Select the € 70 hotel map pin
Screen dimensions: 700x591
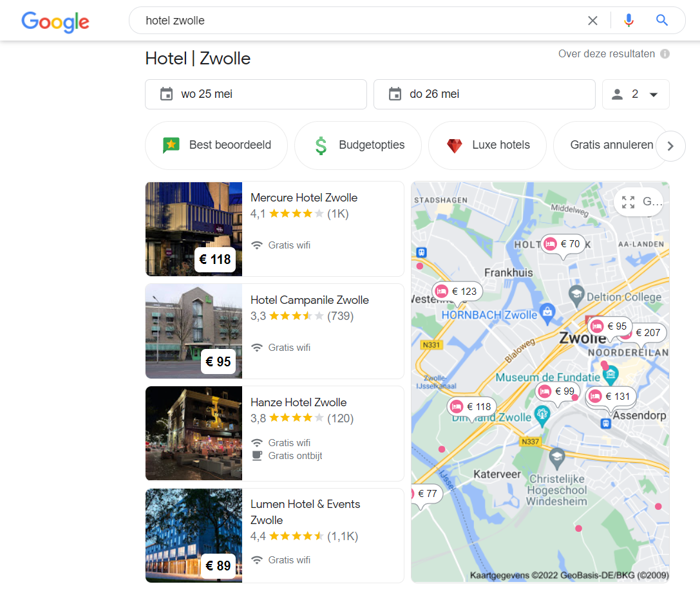tap(562, 244)
